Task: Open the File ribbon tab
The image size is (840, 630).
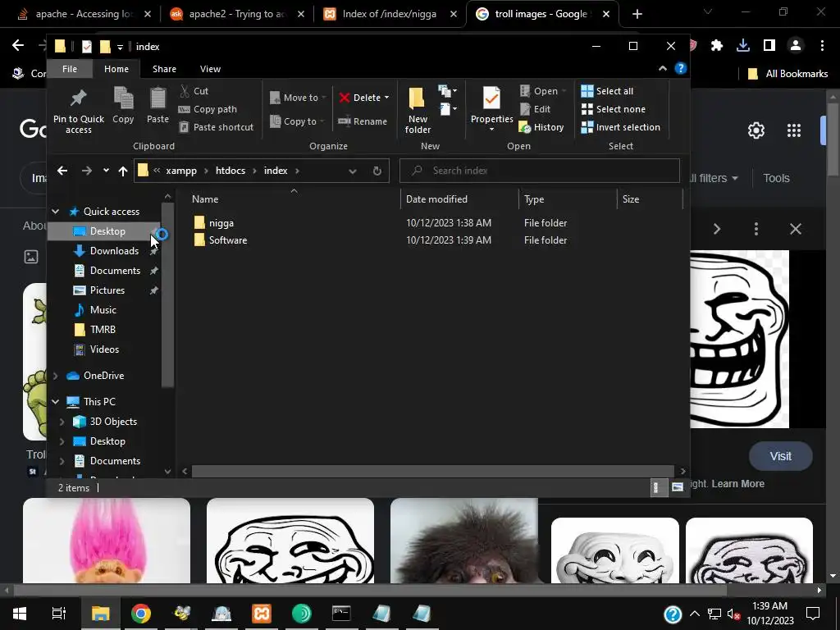Action: pos(70,69)
